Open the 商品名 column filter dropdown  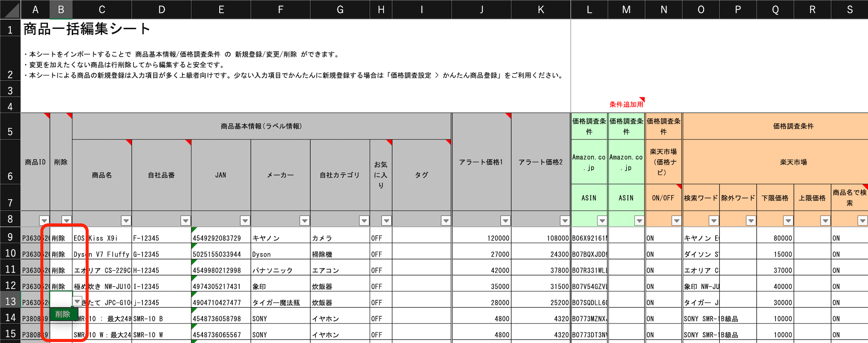coord(126,220)
